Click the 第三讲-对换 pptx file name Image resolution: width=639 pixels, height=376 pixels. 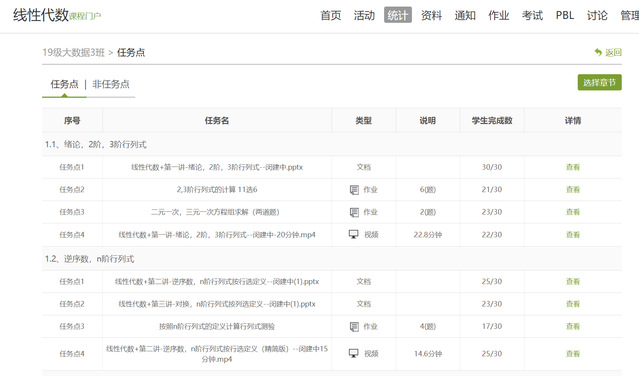(x=217, y=304)
